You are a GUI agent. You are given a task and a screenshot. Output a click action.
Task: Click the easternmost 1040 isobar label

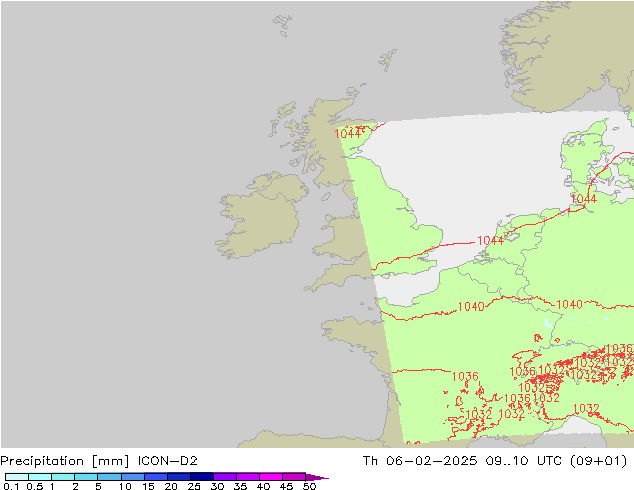(x=569, y=304)
